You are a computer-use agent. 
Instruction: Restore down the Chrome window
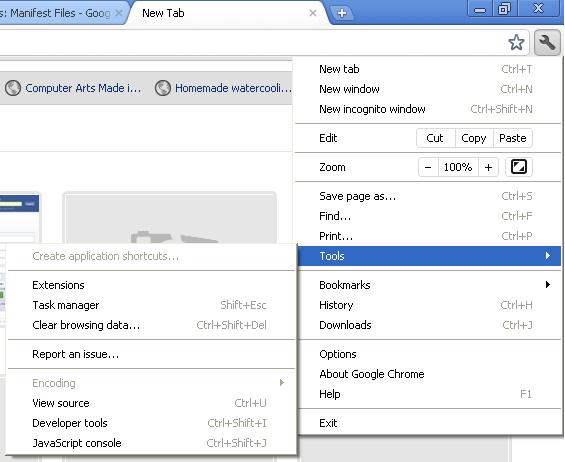pyautogui.click(x=504, y=9)
